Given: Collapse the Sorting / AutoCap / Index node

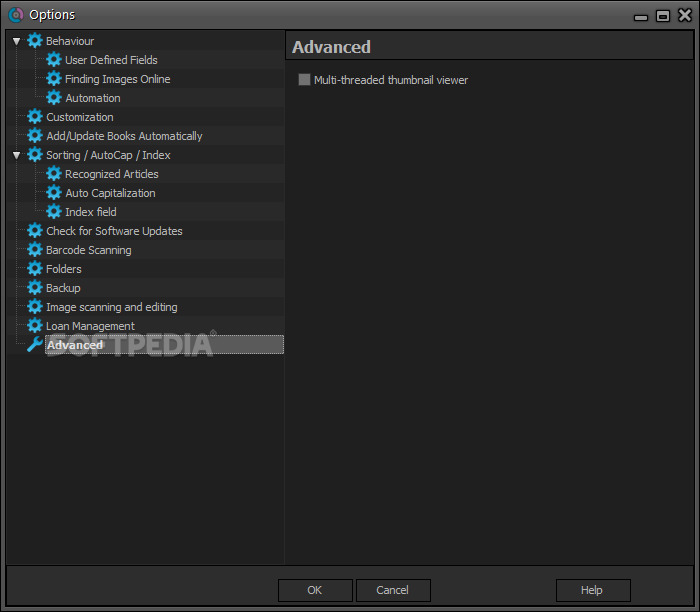Looking at the screenshot, I should click(17, 155).
